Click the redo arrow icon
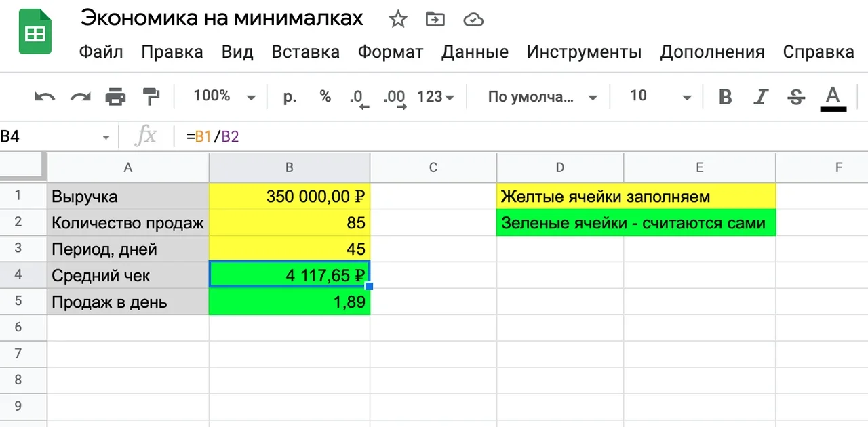Viewport: 868px width, 427px height. coord(81,97)
